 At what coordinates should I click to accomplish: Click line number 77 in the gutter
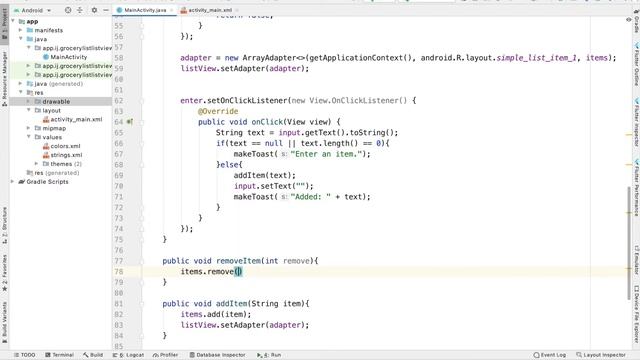coord(119,261)
